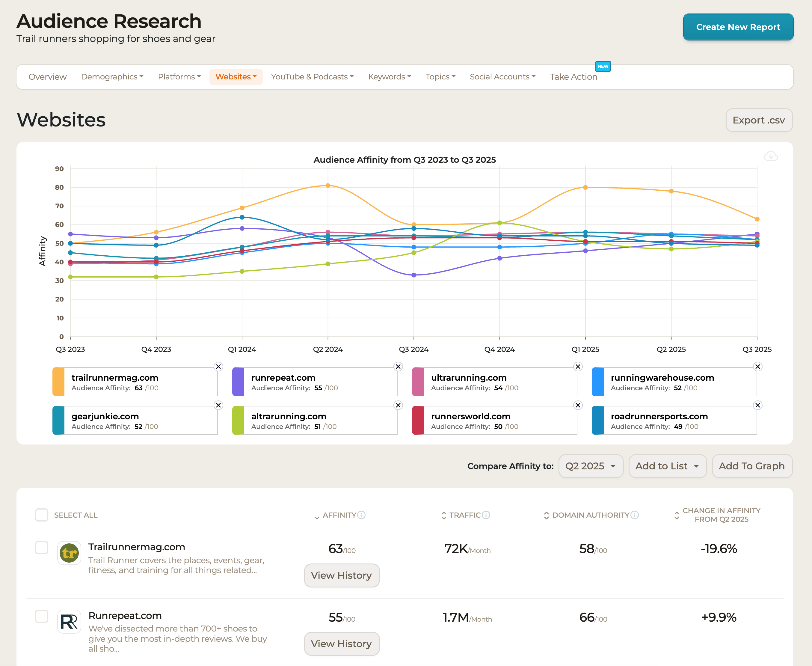Export the data as .csv

tap(758, 120)
